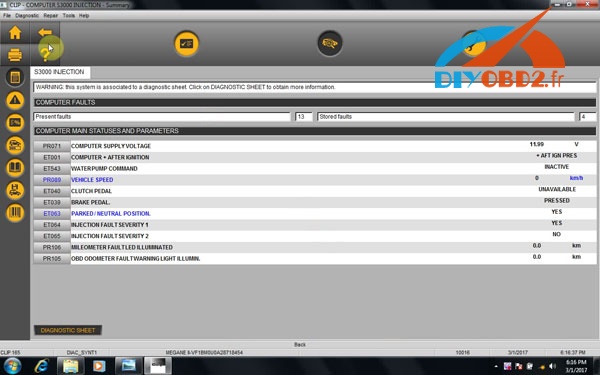The height and width of the screenshot is (375, 600).
Task: Click the 11.99 voltage value
Action: click(x=536, y=144)
